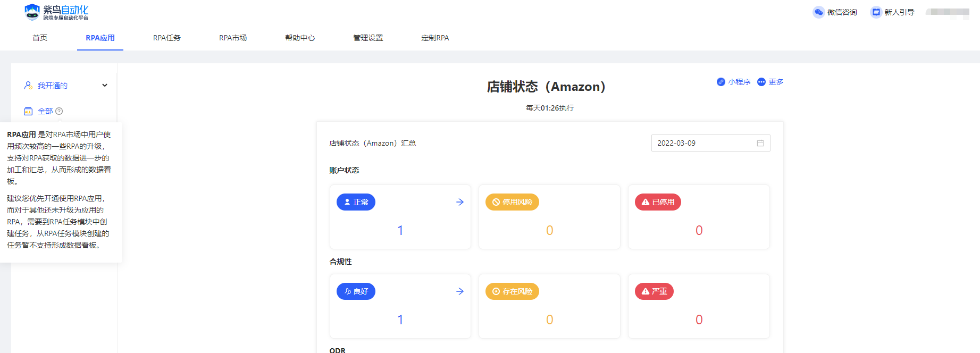Image resolution: width=980 pixels, height=353 pixels.
Task: Open the 良好 card arrow
Action: [460, 291]
